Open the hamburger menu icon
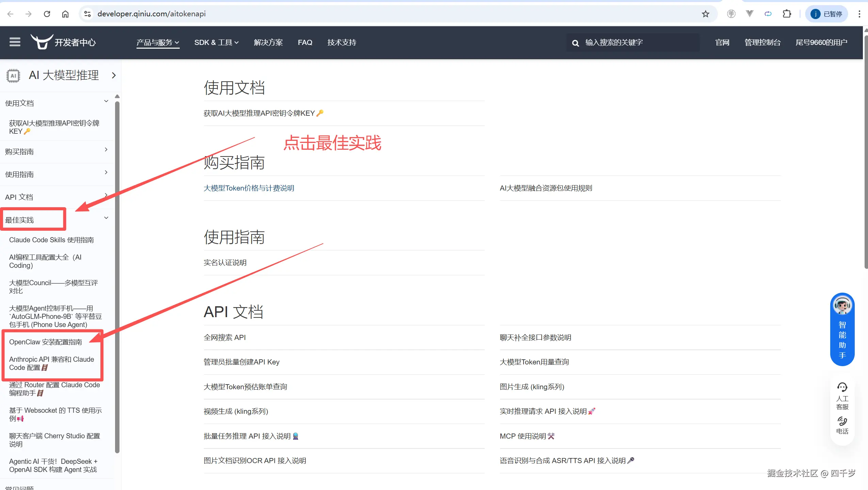This screenshot has height=490, width=868. coord(15,42)
